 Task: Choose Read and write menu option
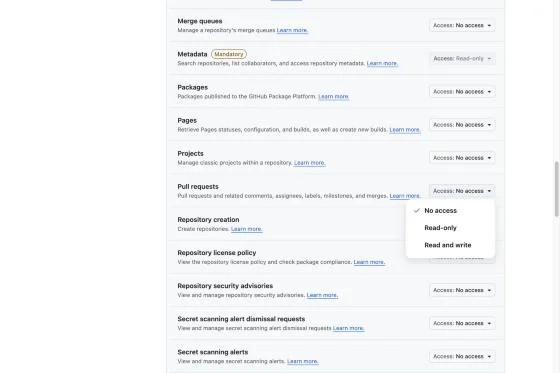(x=450, y=245)
